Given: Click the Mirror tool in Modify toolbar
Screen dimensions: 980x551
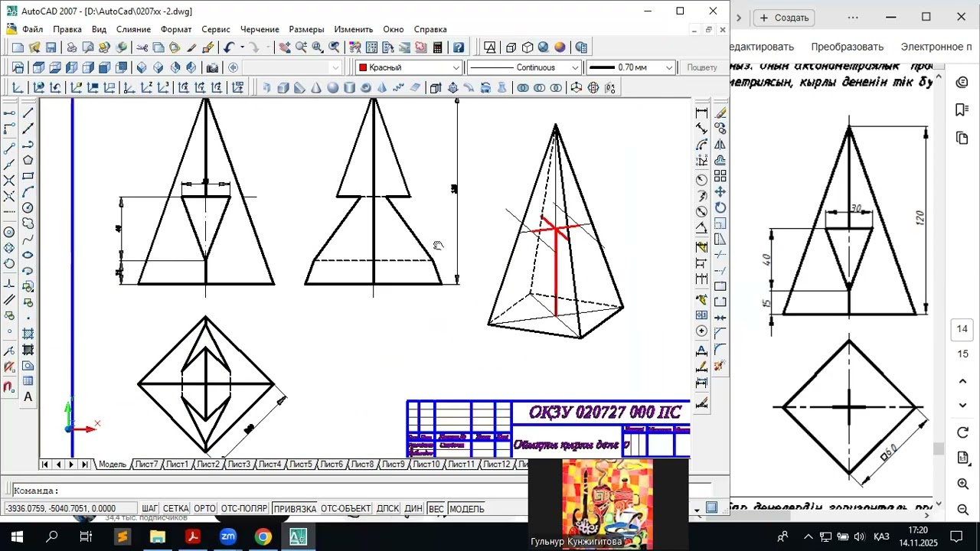Looking at the screenshot, I should coord(720,145).
